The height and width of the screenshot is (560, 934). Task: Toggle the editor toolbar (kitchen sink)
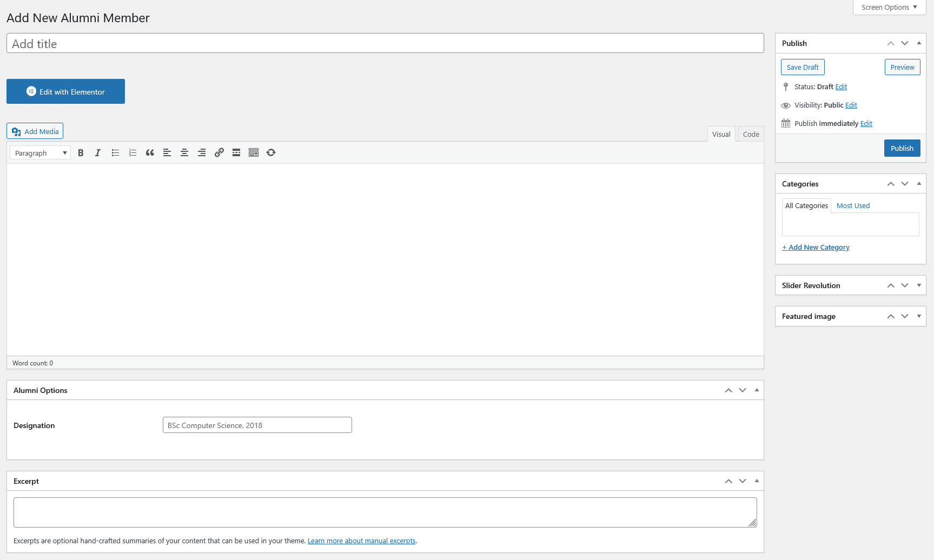pos(254,153)
